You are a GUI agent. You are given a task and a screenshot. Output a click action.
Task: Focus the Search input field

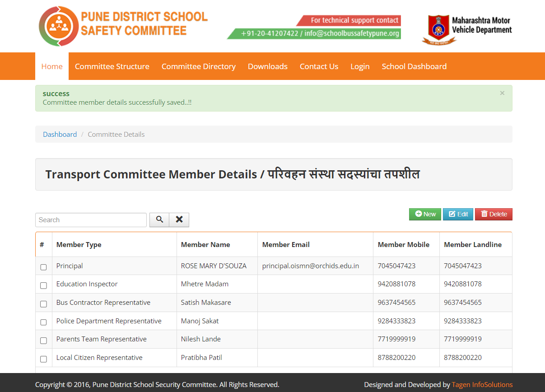[x=91, y=220]
